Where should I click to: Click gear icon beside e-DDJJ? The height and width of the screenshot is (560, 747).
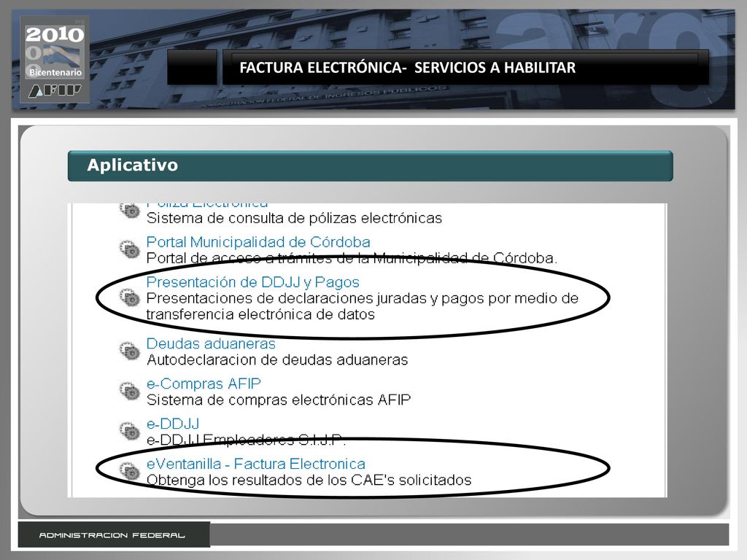129,431
